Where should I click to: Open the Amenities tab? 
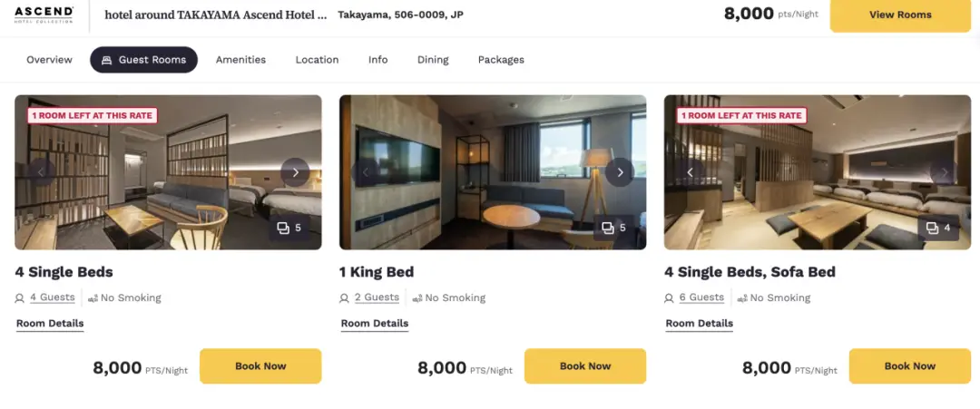[240, 60]
